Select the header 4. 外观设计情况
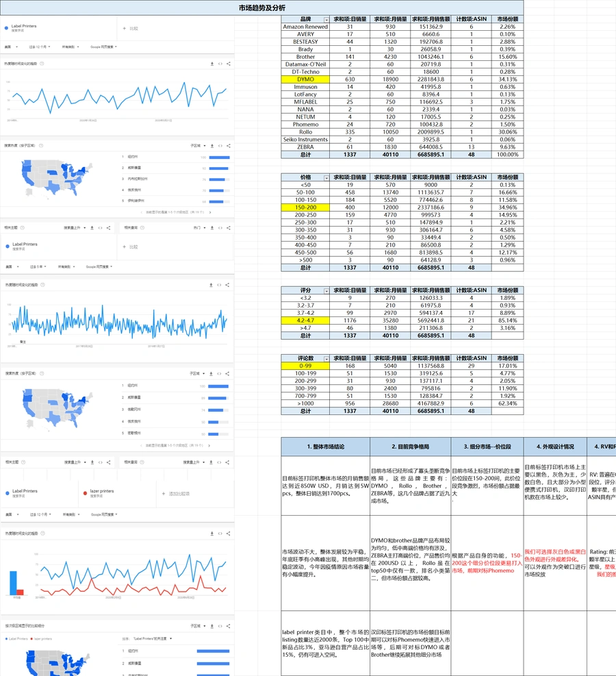 tap(555, 447)
